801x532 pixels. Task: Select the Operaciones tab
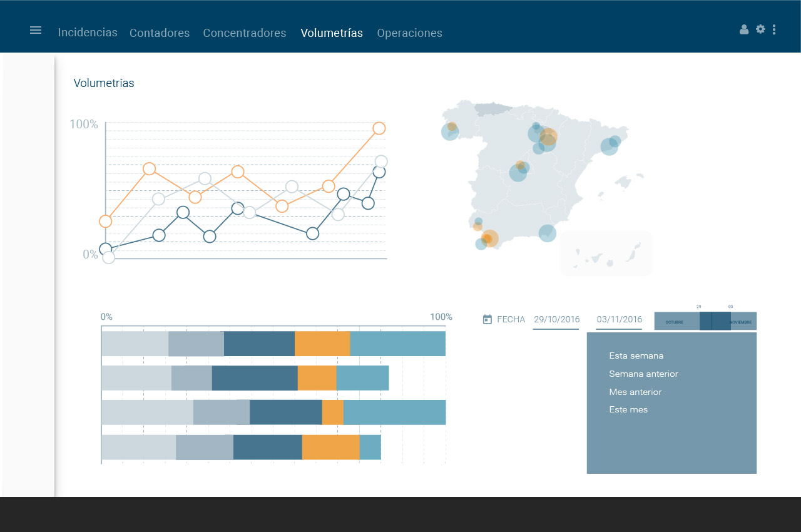point(409,33)
